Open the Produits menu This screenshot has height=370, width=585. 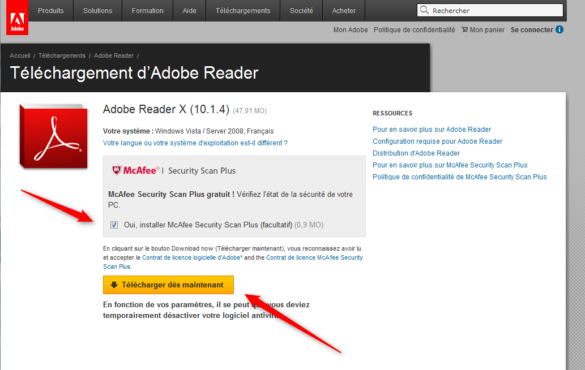(x=51, y=10)
